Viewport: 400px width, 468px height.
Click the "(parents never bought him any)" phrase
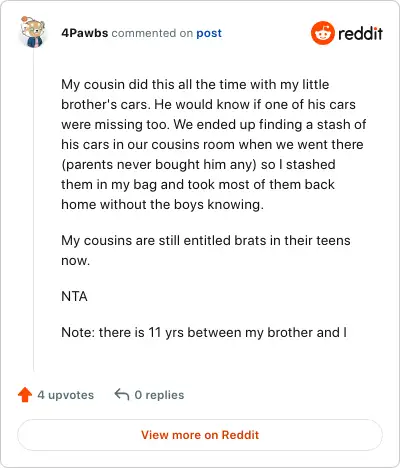(x=159, y=165)
